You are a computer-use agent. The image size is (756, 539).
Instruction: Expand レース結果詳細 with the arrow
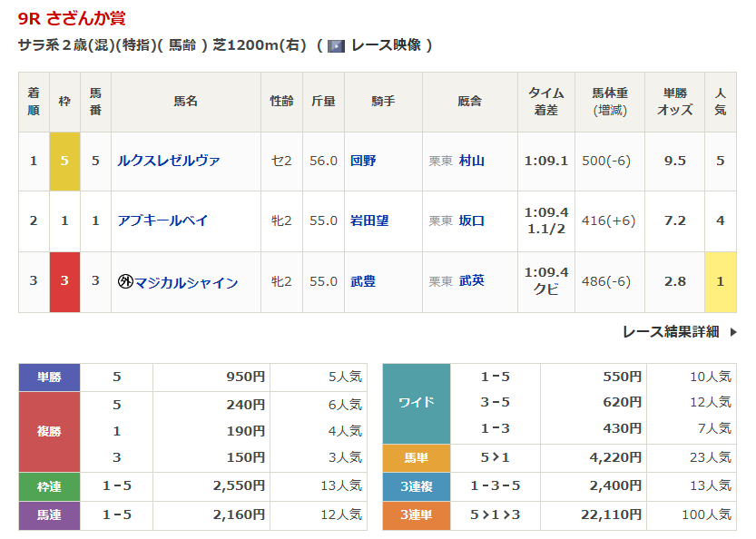(x=732, y=332)
